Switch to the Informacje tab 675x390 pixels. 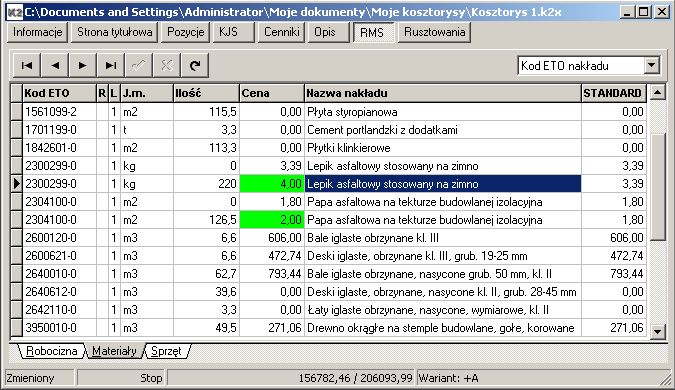(x=37, y=32)
